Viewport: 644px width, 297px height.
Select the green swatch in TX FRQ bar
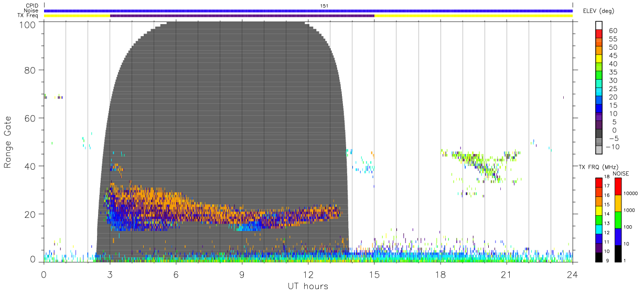[x=599, y=219]
